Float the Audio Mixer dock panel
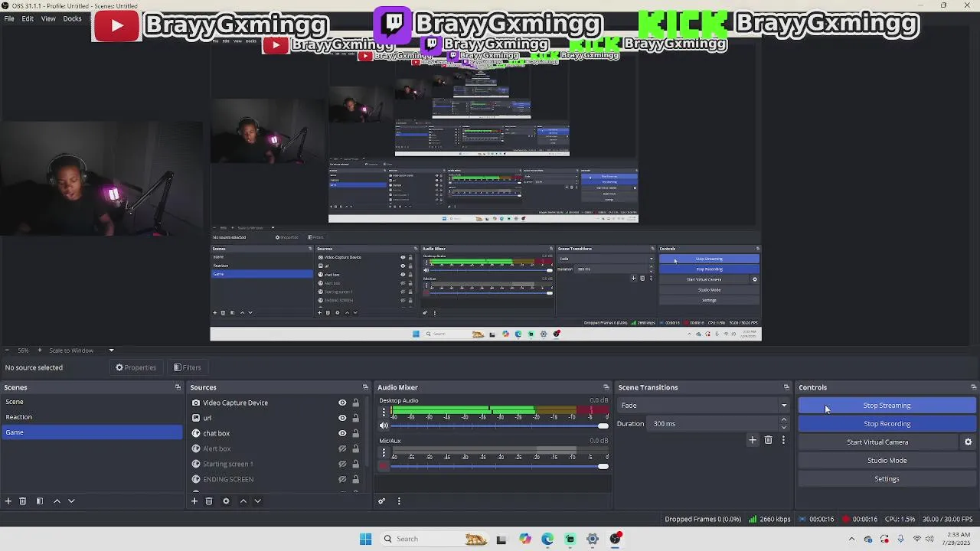 606,387
